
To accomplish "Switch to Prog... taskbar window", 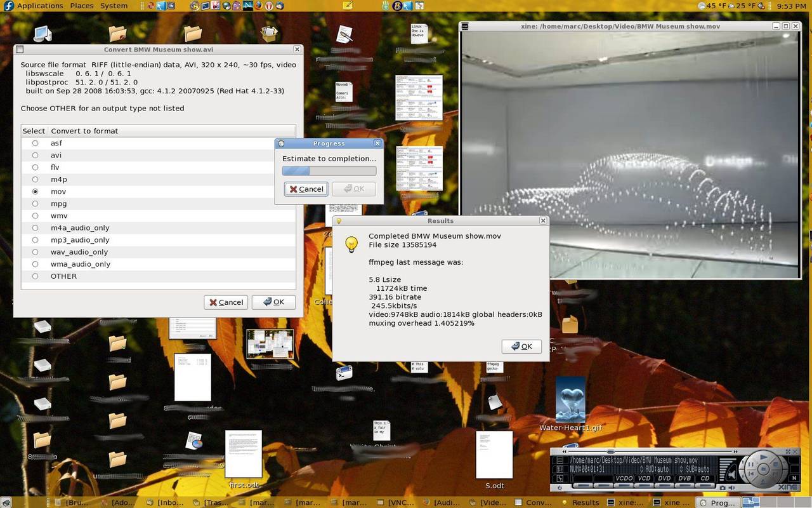I will 717,502.
